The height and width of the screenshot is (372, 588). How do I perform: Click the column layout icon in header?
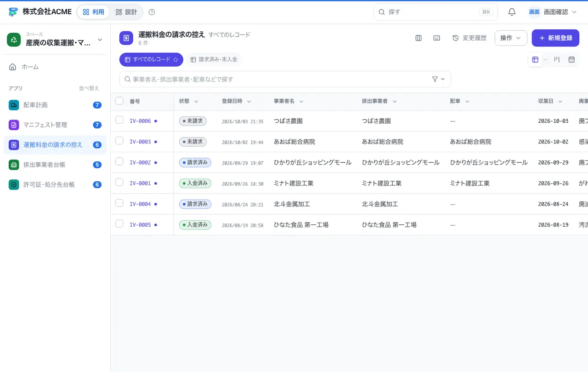pos(418,38)
